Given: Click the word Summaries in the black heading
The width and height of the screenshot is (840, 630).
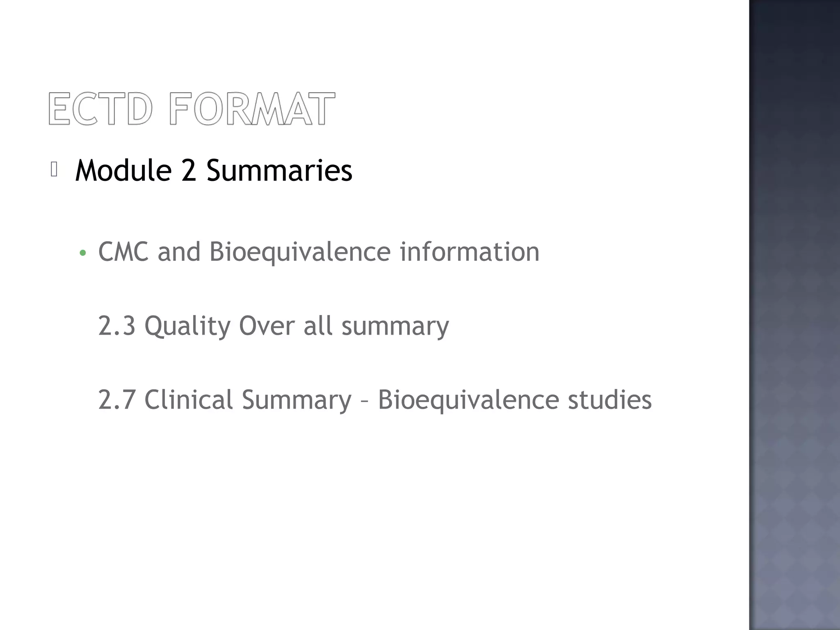Looking at the screenshot, I should point(279,170).
